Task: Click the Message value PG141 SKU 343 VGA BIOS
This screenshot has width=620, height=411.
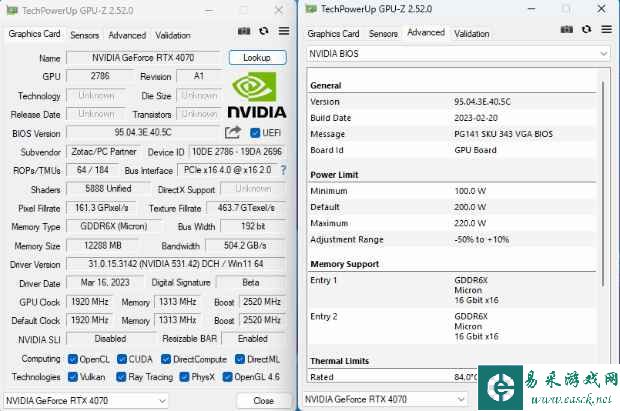Action: (503, 134)
